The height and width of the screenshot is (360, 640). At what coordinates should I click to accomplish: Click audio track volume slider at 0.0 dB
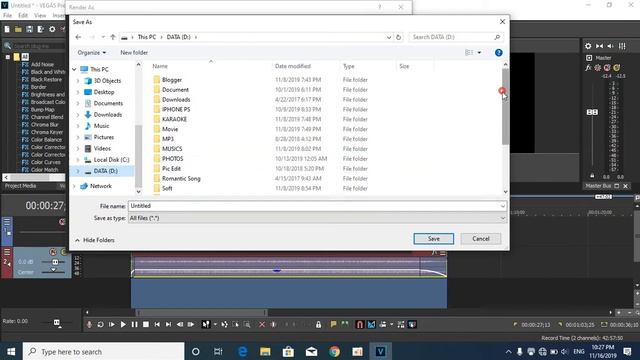(x=55, y=262)
